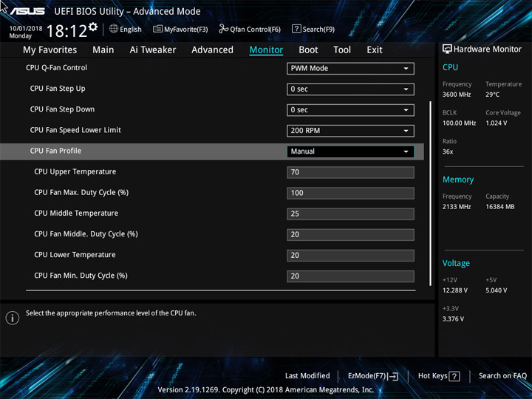This screenshot has width=532, height=399.
Task: Click the CPU Q-Fan Control label
Action: [x=56, y=67]
